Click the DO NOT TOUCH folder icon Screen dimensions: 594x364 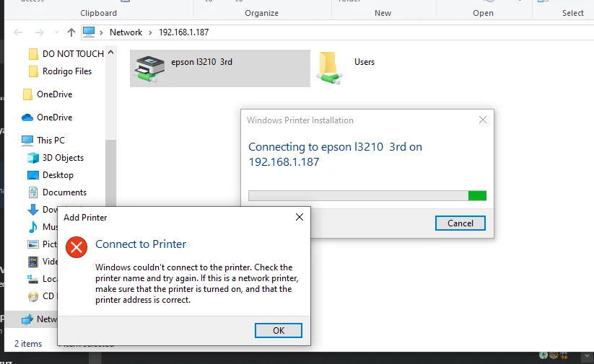point(33,54)
